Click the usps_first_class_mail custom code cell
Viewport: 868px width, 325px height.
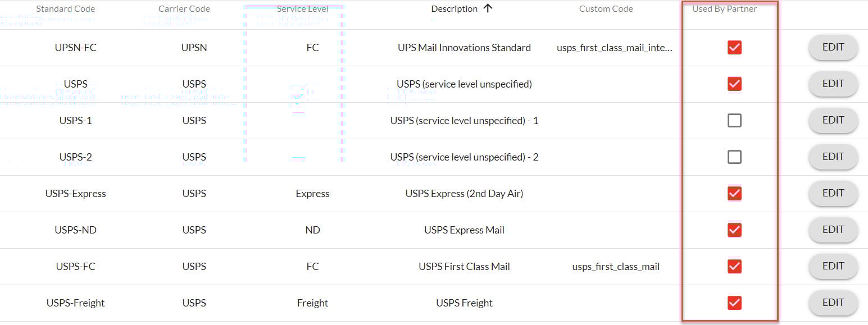(x=616, y=267)
